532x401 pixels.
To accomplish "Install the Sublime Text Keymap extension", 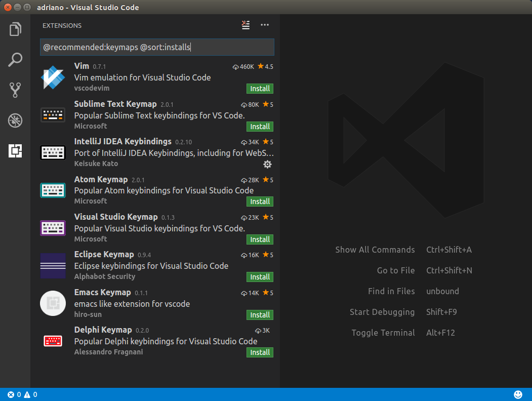I will coord(260,127).
